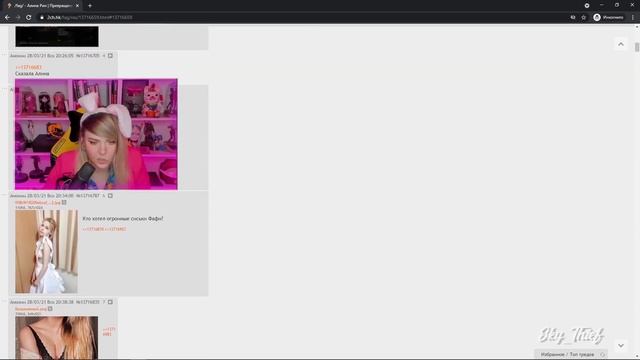The width and height of the screenshot is (640, 360).
Task: Click the icon beside the png filename
Action: click(50, 309)
